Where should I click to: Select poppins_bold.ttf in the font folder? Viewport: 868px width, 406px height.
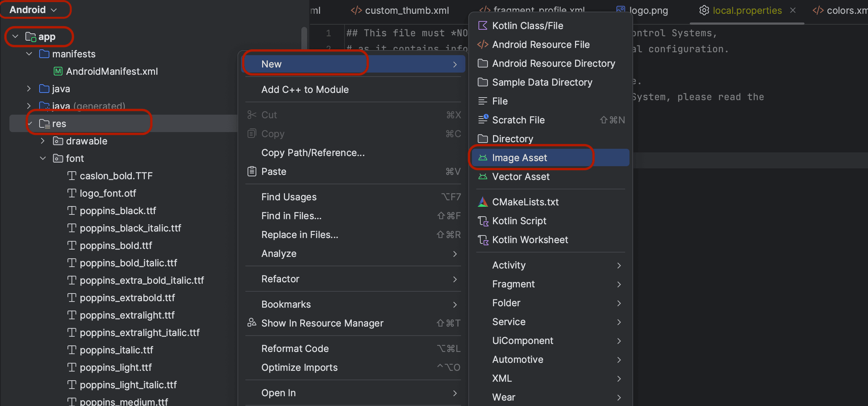tap(115, 246)
